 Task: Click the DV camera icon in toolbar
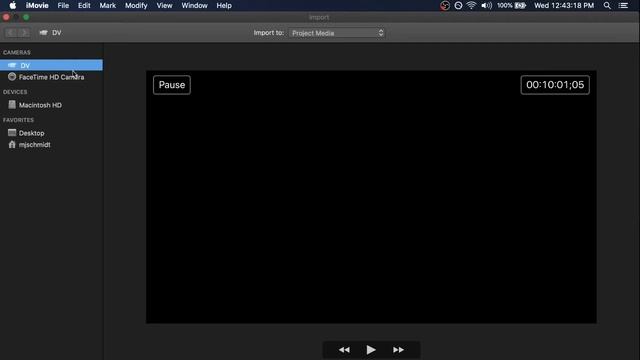[x=44, y=33]
